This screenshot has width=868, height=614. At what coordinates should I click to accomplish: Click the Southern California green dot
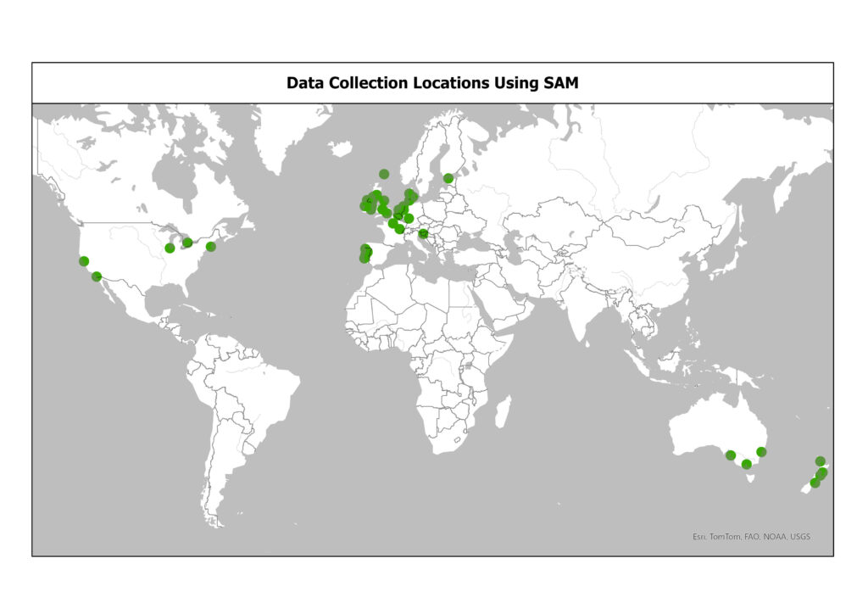click(97, 276)
